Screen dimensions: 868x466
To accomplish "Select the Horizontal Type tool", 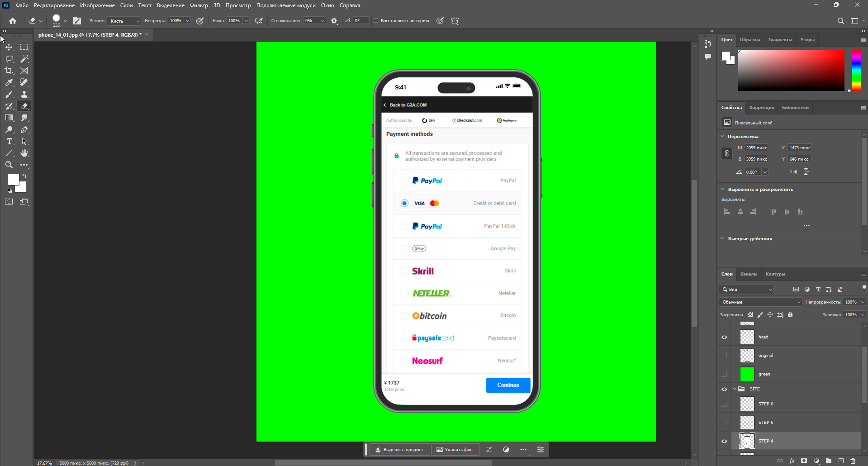I will tap(9, 142).
